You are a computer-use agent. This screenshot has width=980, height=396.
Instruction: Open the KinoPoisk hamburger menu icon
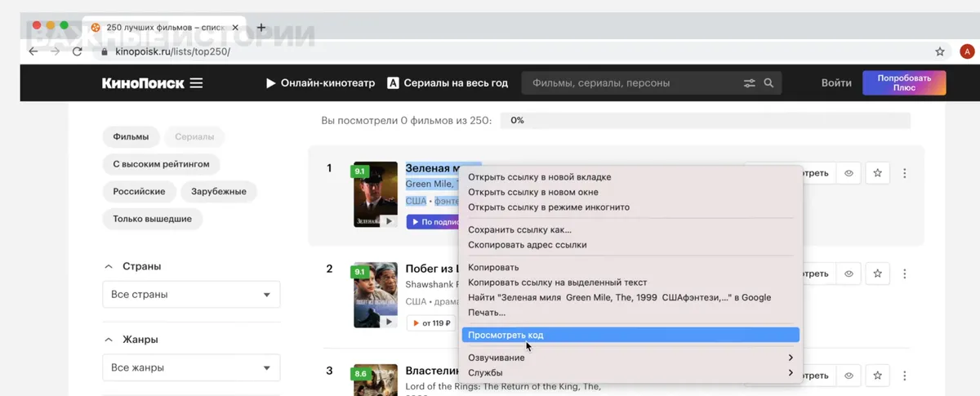tap(196, 82)
